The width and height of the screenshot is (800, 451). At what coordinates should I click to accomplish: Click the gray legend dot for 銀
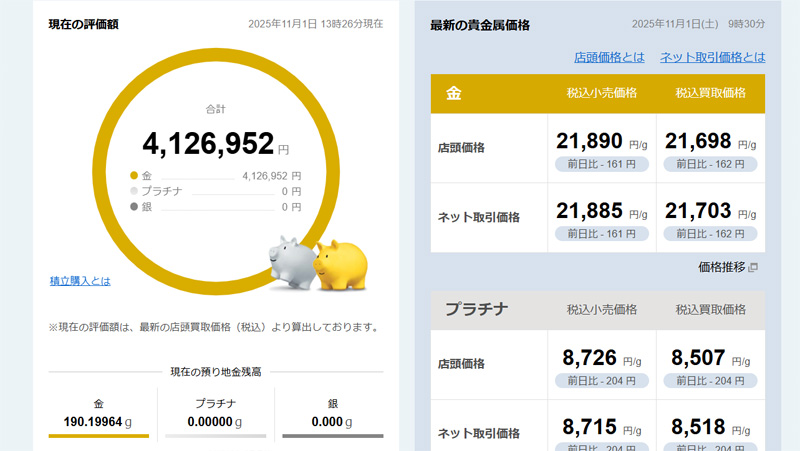tap(134, 207)
